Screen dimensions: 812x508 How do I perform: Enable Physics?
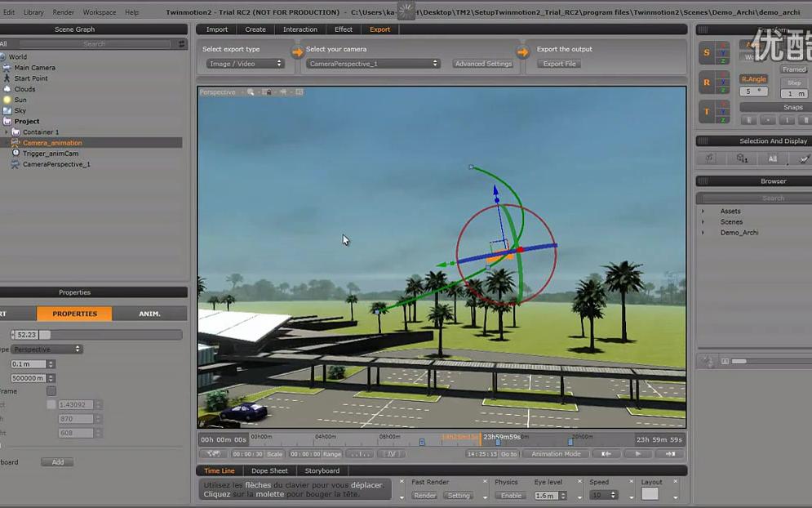511,496
